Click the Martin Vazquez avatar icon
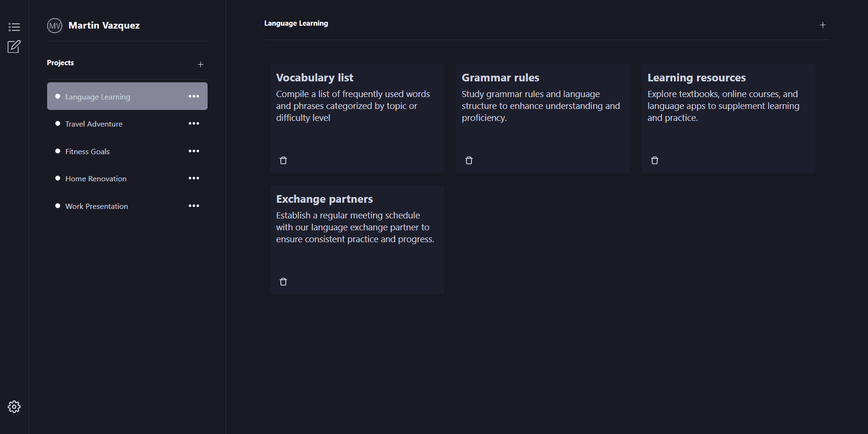The width and height of the screenshot is (868, 434). point(55,25)
